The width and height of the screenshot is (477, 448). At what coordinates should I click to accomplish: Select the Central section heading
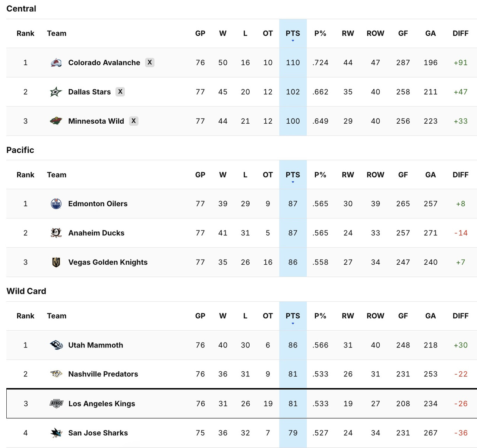tap(21, 9)
